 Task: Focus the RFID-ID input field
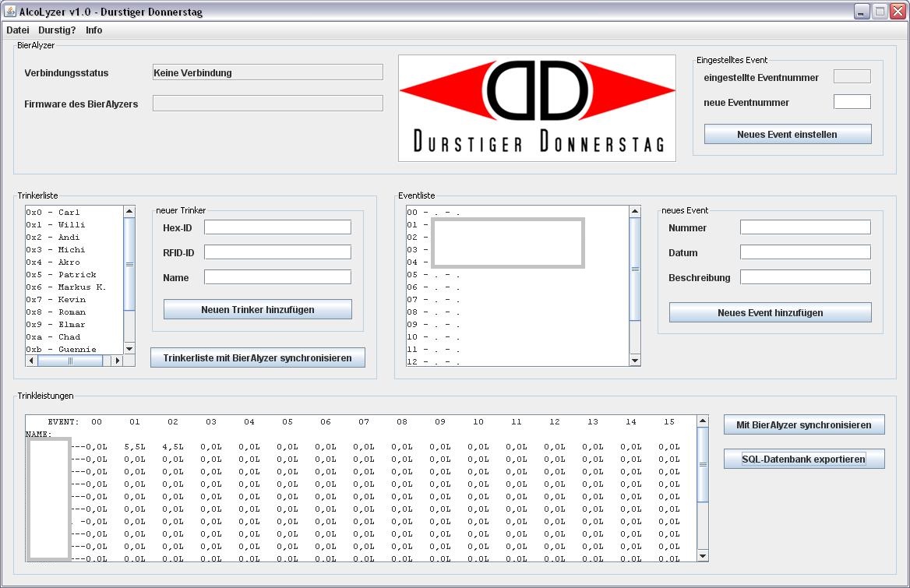click(277, 252)
